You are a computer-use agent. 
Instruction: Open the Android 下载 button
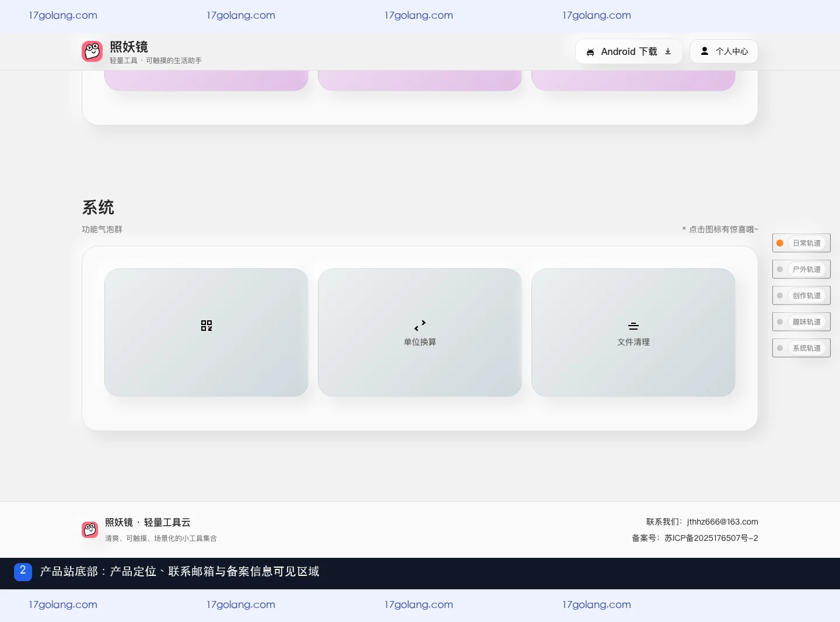tap(629, 51)
